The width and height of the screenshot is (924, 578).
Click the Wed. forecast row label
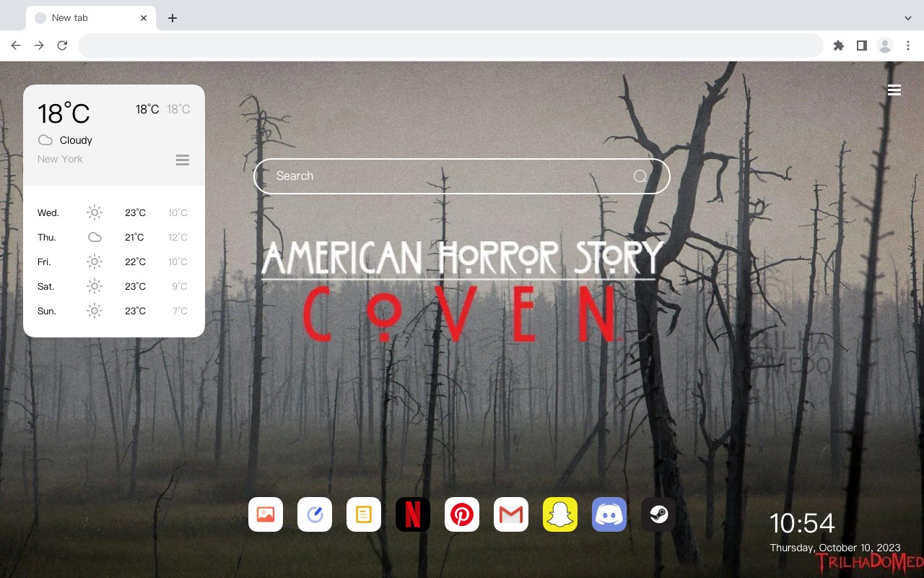point(48,212)
